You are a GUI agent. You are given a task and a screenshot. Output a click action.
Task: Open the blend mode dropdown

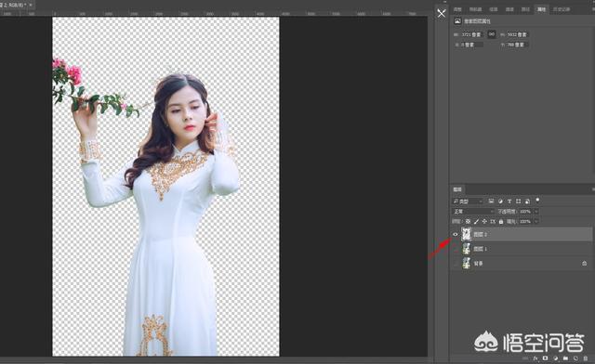473,211
